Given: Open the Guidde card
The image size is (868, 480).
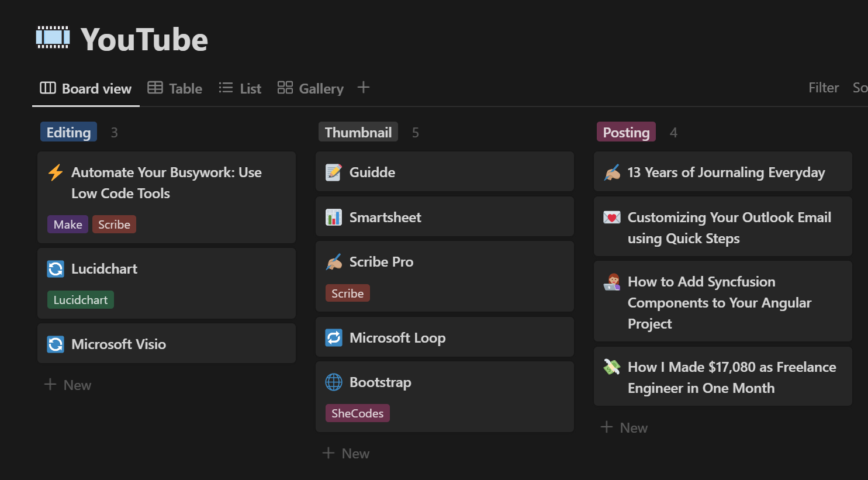Looking at the screenshot, I should [x=445, y=172].
